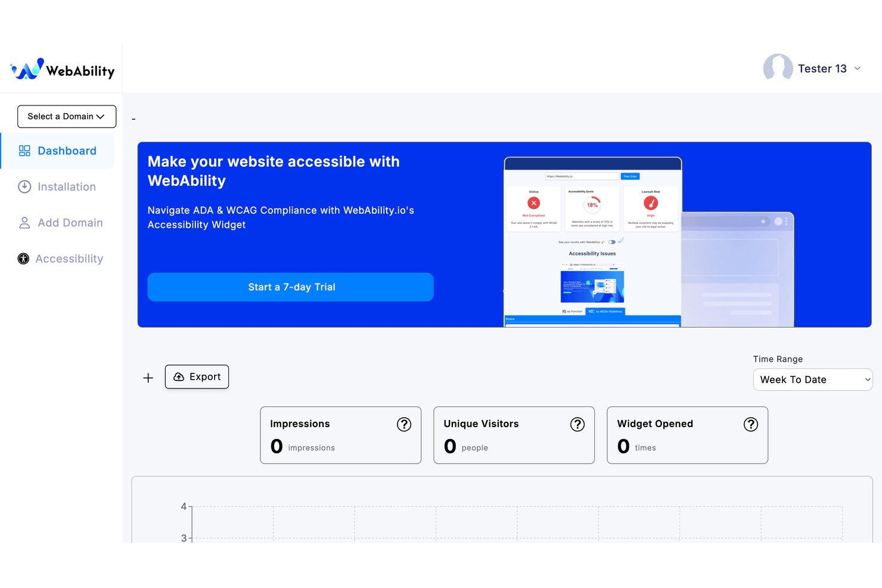Open the Select a Domain dropdown

pyautogui.click(x=67, y=117)
